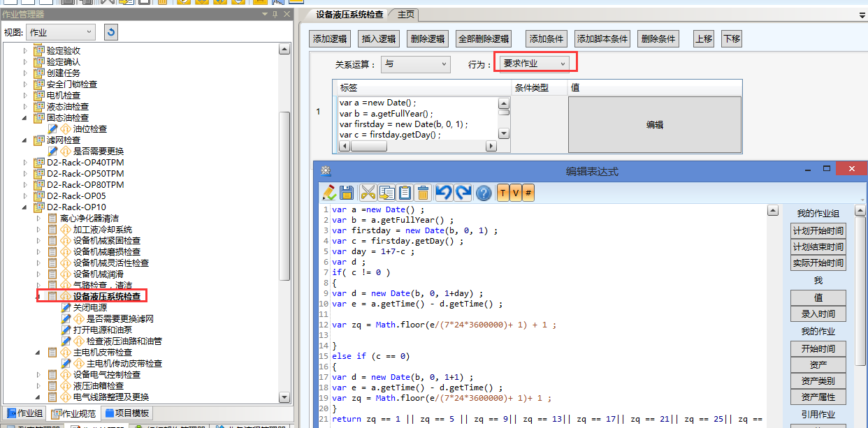Switch to the 项目模板 tab
Viewport: 868px width, 428px height.
coord(126,413)
